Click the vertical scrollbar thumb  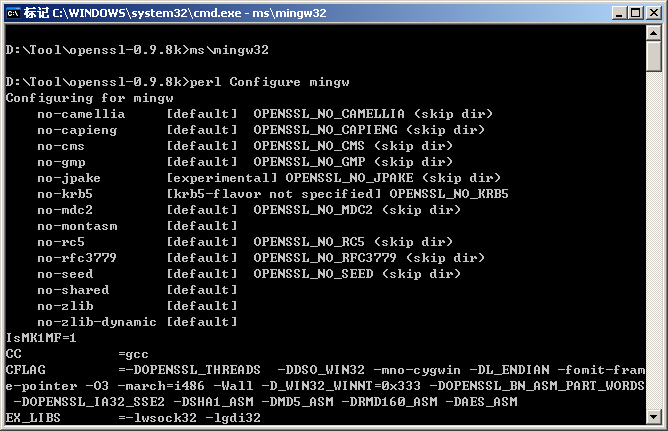(x=653, y=58)
